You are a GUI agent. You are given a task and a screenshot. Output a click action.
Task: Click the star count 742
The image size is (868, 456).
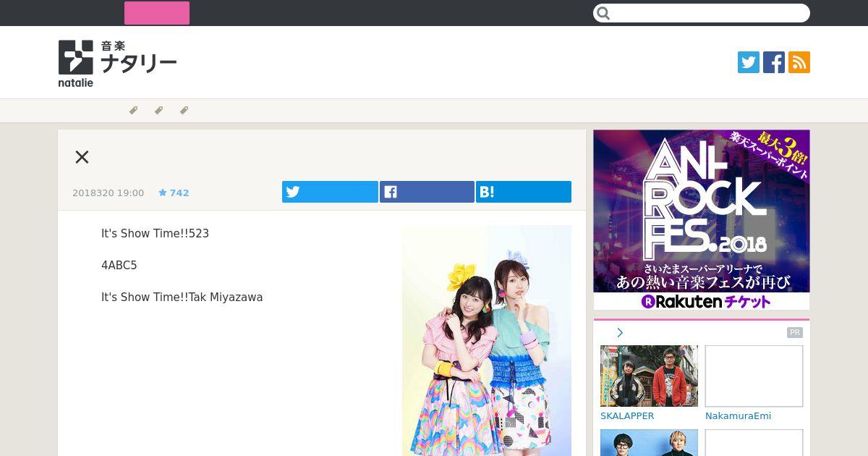coord(174,193)
